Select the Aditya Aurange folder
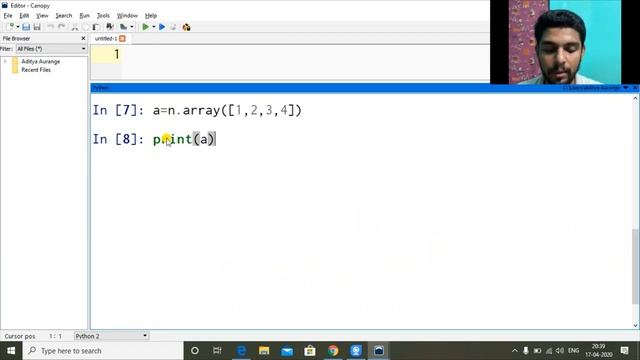This screenshot has height=360, width=640. click(x=40, y=61)
